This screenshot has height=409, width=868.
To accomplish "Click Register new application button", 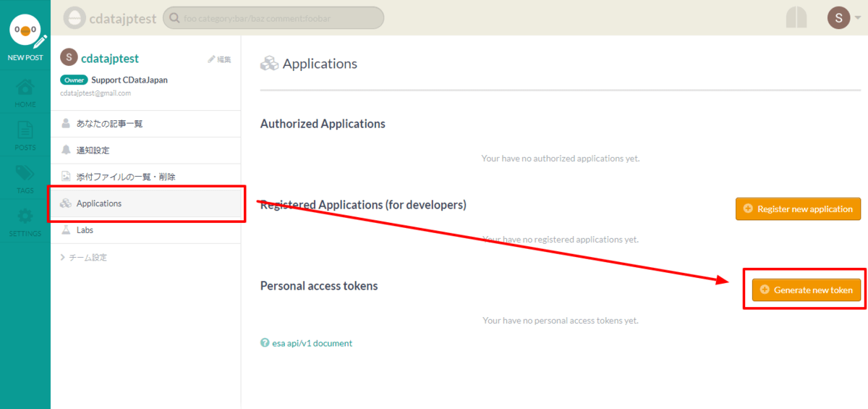I will 798,209.
